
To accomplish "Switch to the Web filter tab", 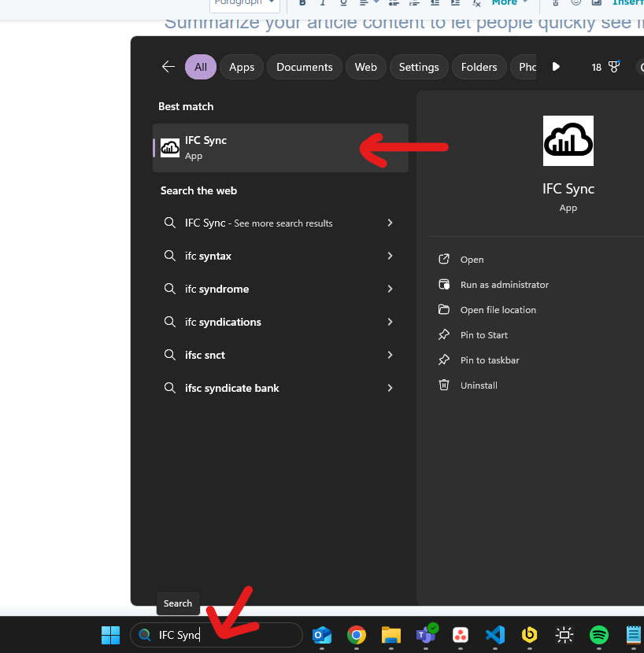I will [365, 67].
